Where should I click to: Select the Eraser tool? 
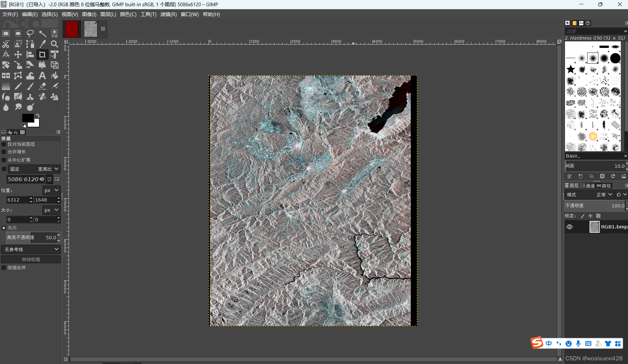42,86
